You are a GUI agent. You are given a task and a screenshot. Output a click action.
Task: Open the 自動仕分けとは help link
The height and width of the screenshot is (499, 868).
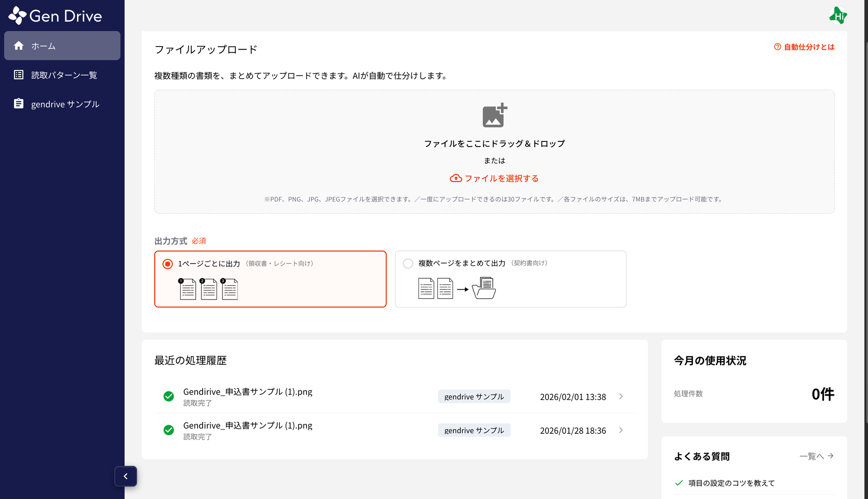(804, 47)
